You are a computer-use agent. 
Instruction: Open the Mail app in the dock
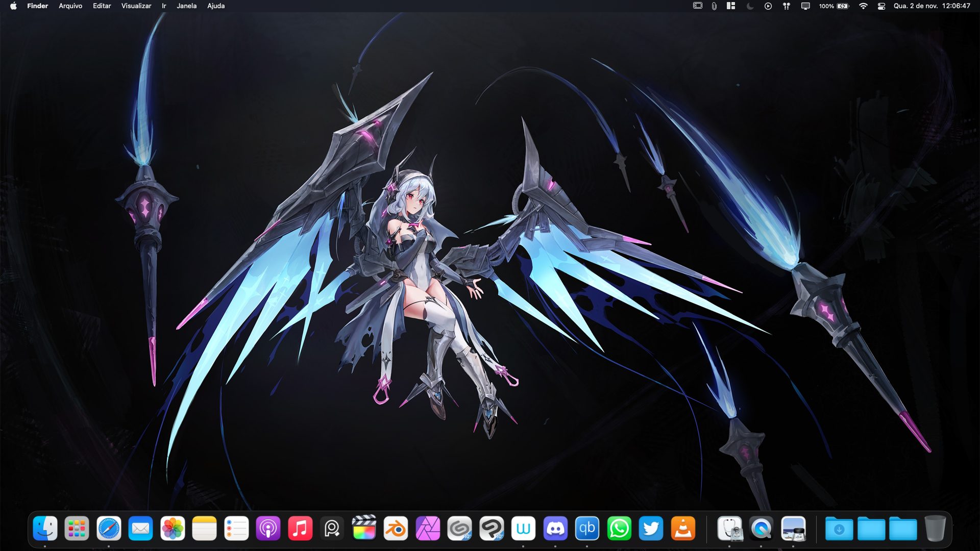point(141,529)
